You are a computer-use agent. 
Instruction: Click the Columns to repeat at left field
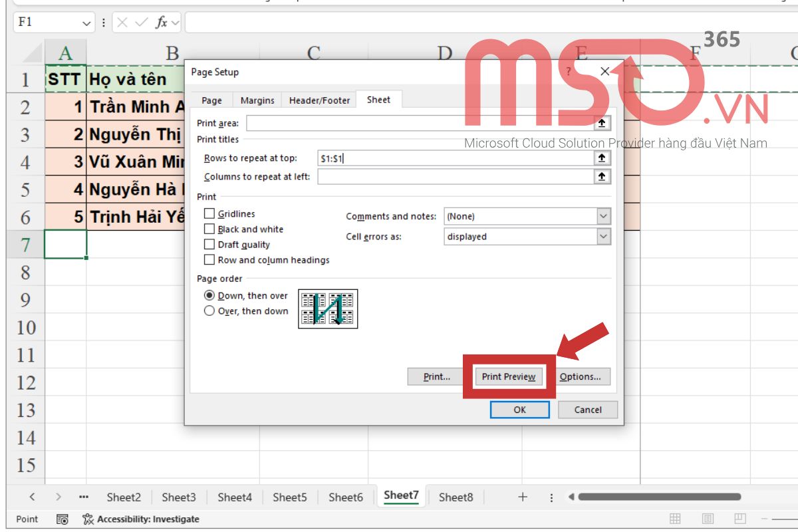point(456,177)
